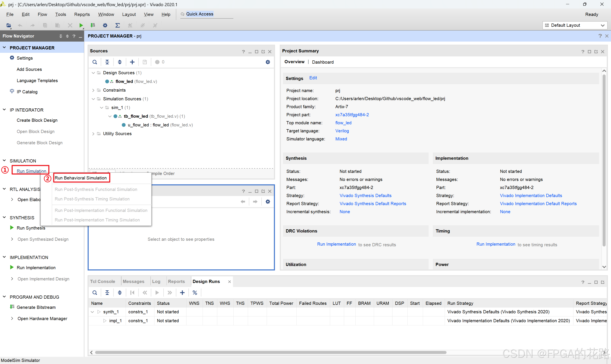The image size is (611, 364).
Task: Select Run Behavioral Simulation menu entry
Action: (x=81, y=178)
